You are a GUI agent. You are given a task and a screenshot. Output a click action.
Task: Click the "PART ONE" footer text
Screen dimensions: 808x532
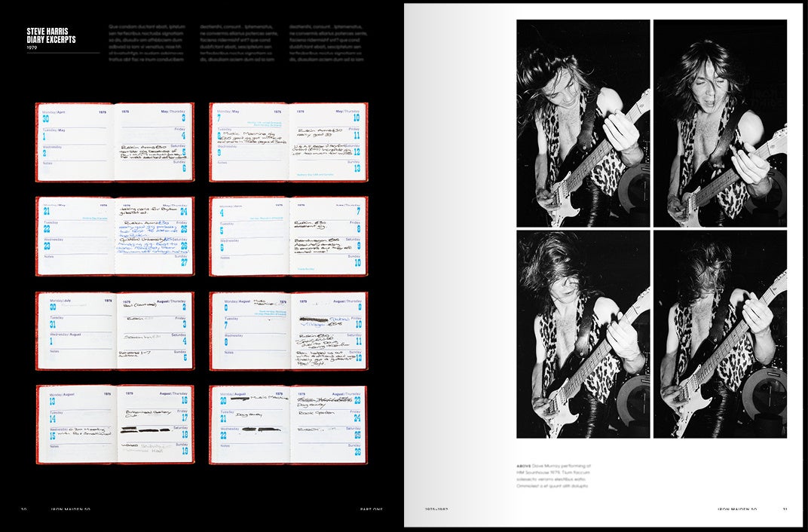click(372, 509)
